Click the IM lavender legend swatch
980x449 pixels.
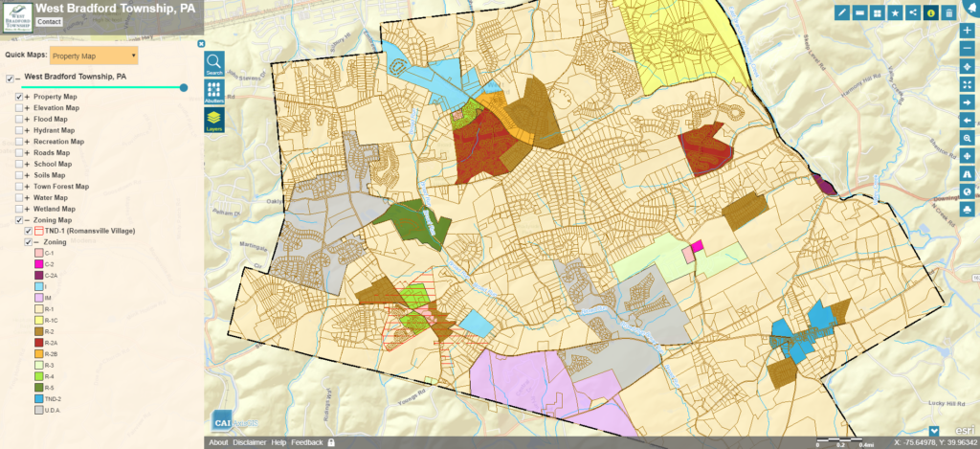click(x=38, y=298)
